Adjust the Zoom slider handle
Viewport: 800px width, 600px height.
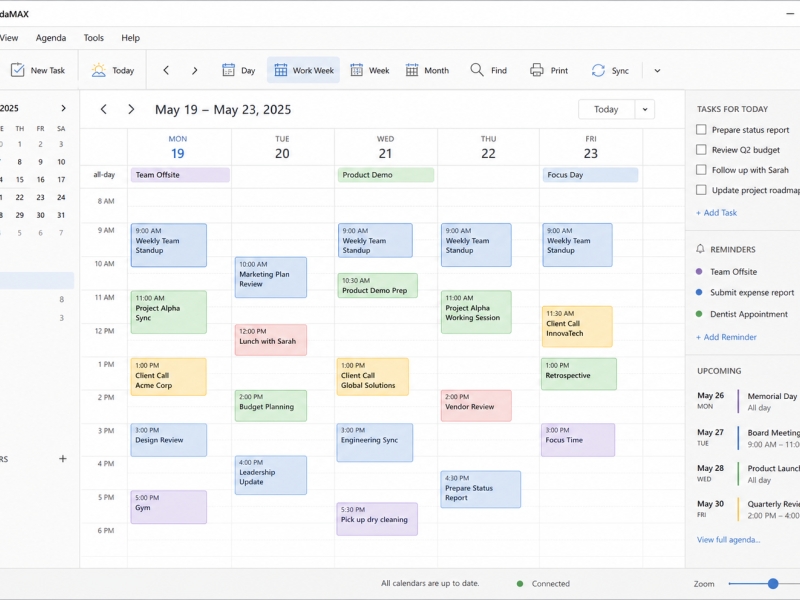[x=773, y=583]
